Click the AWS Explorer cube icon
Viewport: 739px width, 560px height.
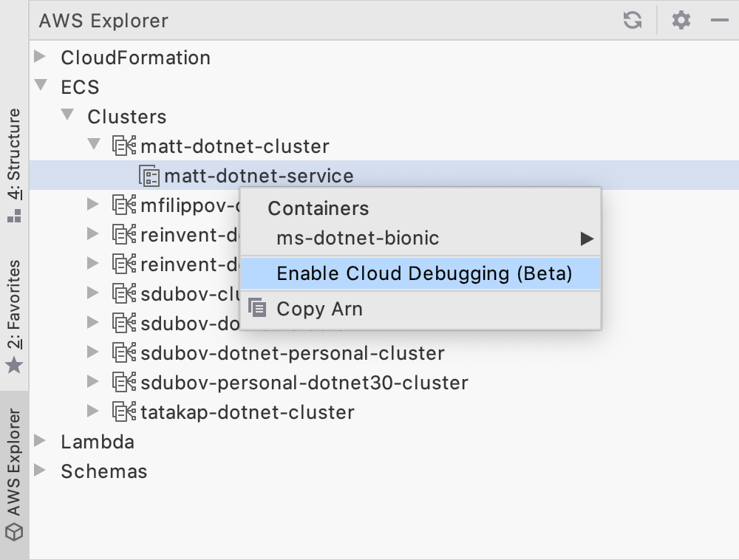[14, 532]
